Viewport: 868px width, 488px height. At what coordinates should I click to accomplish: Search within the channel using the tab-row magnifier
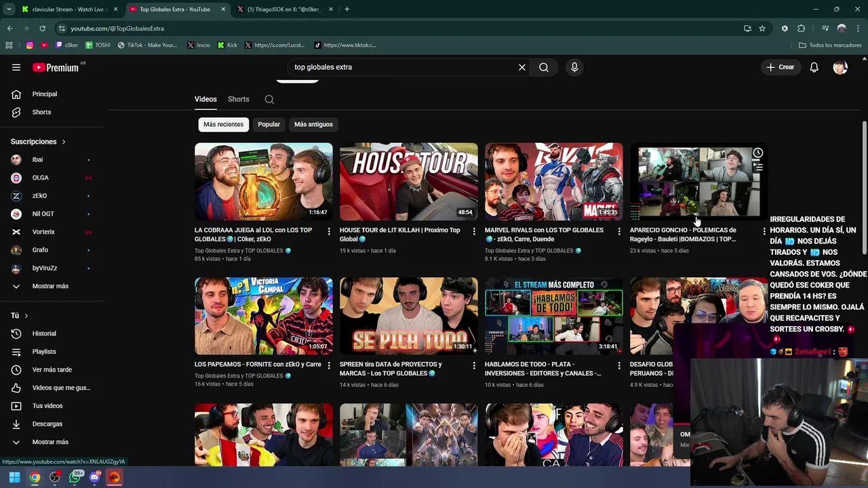pos(269,99)
